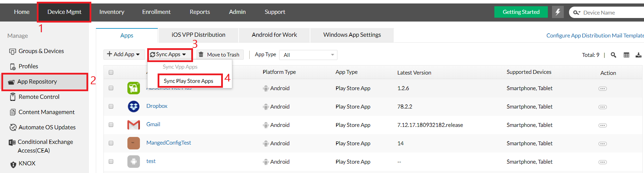Open the action menu for Dropbox row
This screenshot has height=173, width=644.
click(602, 107)
